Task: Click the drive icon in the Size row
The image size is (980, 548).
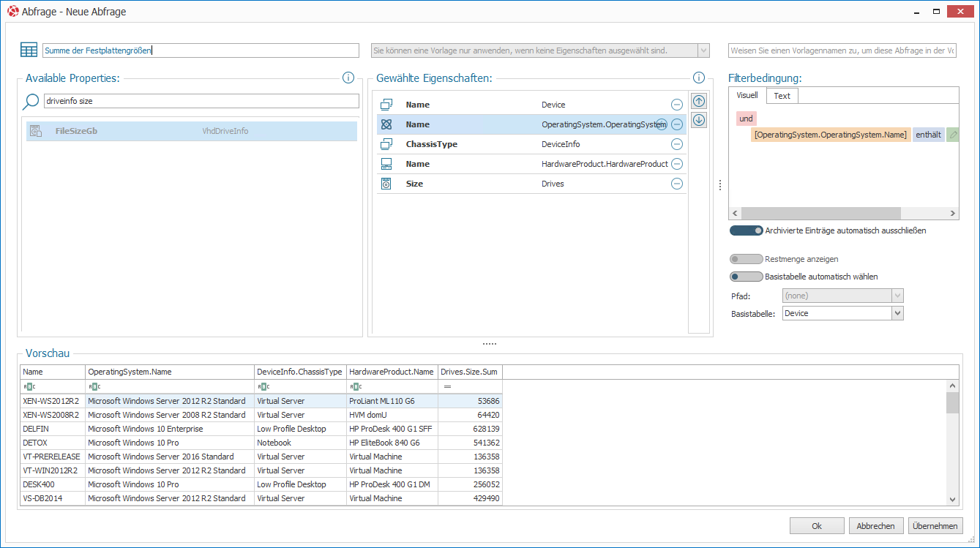Action: point(386,184)
